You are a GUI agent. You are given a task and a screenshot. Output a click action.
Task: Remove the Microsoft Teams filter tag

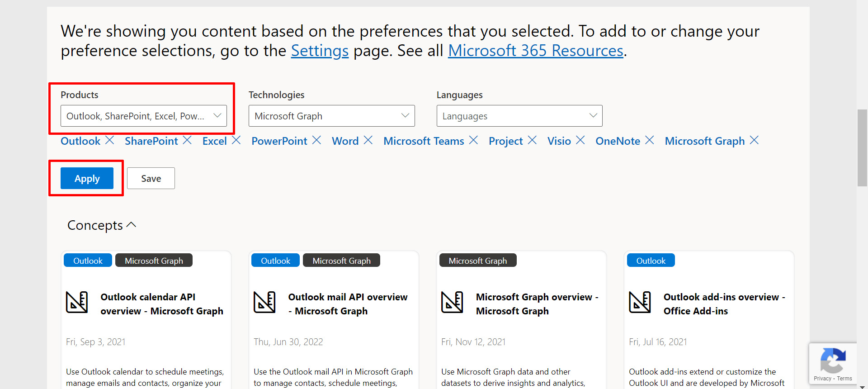coord(473,141)
